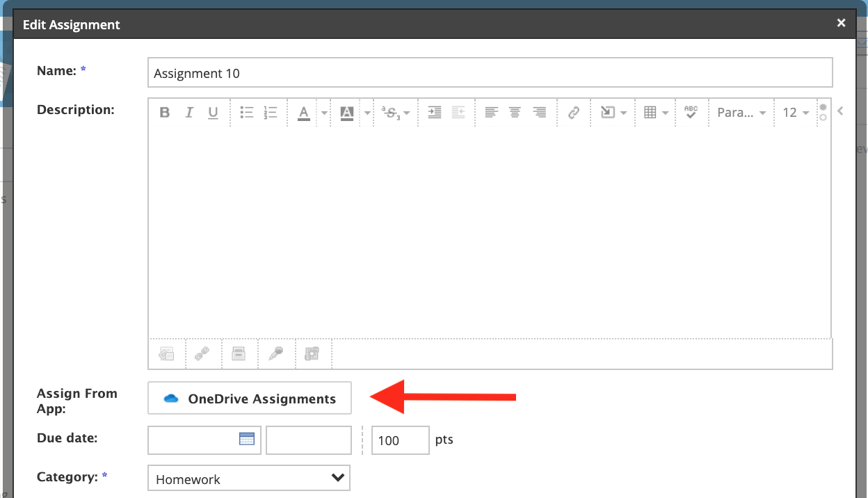Toggle underline formatting
The image size is (868, 498).
coord(214,112)
